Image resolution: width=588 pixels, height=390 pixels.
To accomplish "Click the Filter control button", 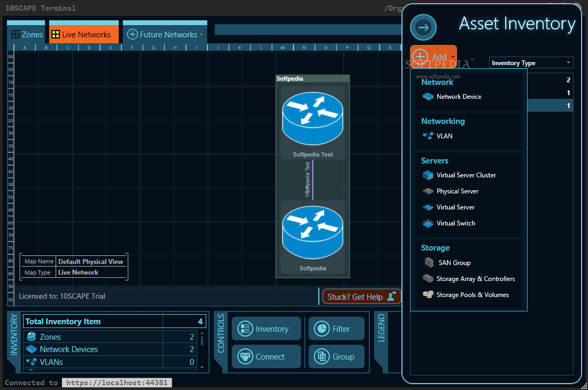I will (336, 329).
